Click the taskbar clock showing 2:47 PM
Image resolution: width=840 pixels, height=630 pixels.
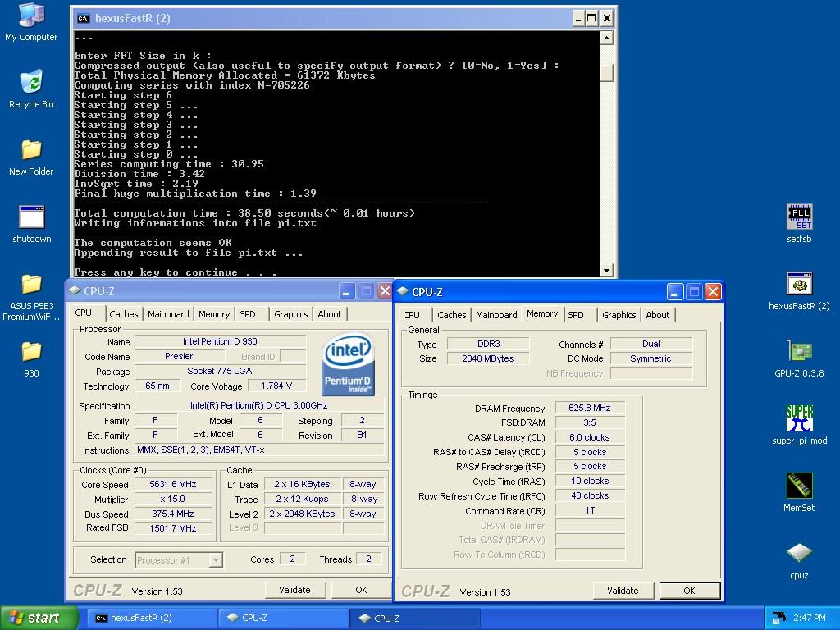coord(810,618)
